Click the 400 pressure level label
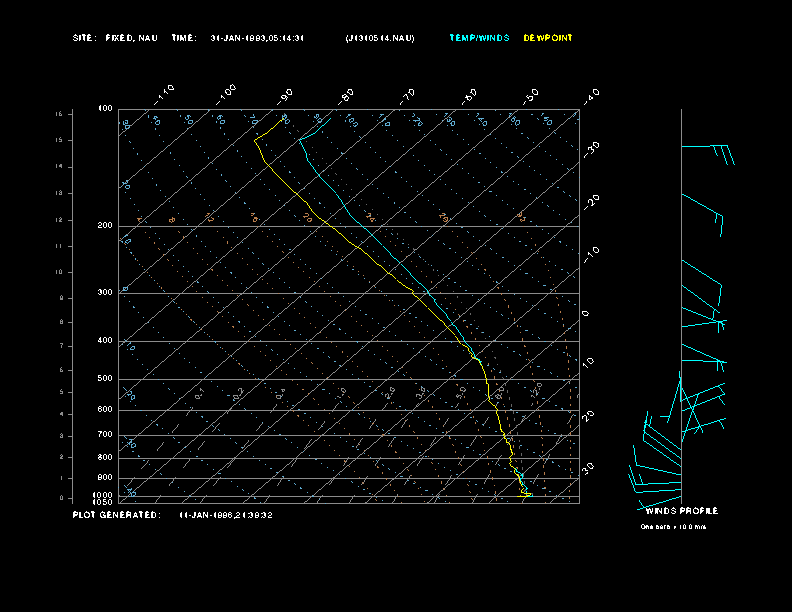Viewport: 792px width, 612px height. [x=105, y=341]
